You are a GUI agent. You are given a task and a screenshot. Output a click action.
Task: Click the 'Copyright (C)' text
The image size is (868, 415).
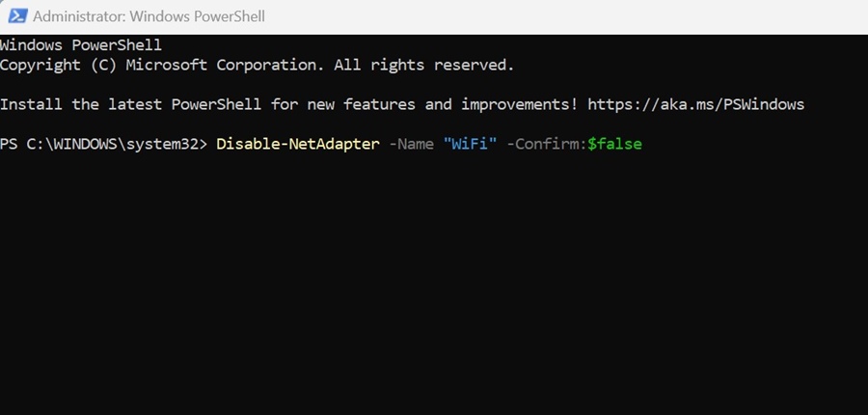[58, 65]
